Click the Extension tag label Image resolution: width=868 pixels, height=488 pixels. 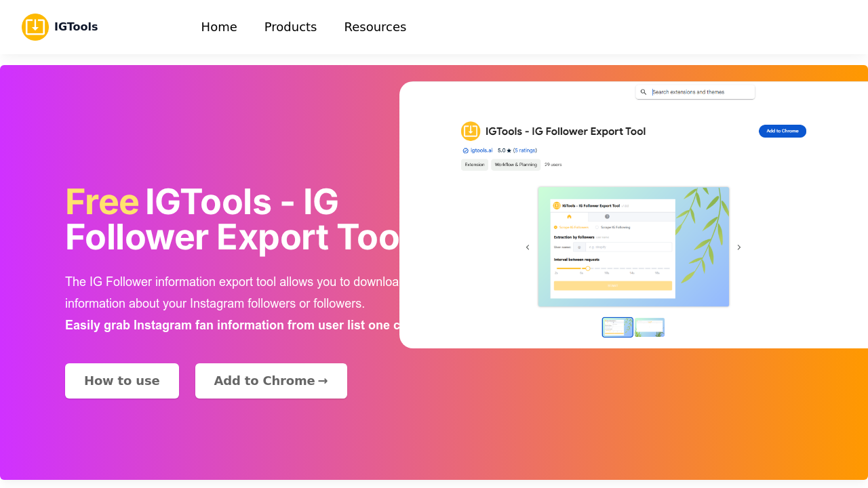(475, 164)
